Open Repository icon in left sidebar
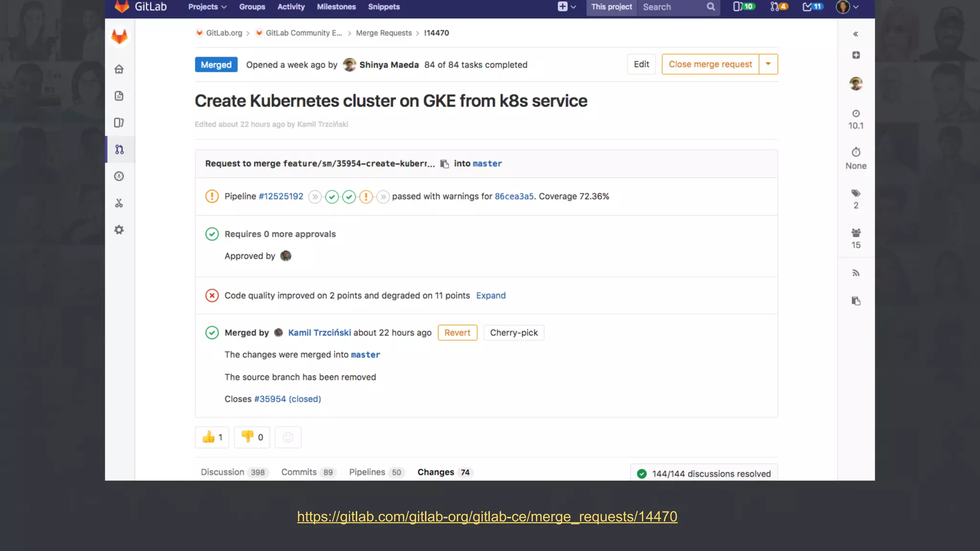This screenshot has width=980, height=551. pos(119,96)
